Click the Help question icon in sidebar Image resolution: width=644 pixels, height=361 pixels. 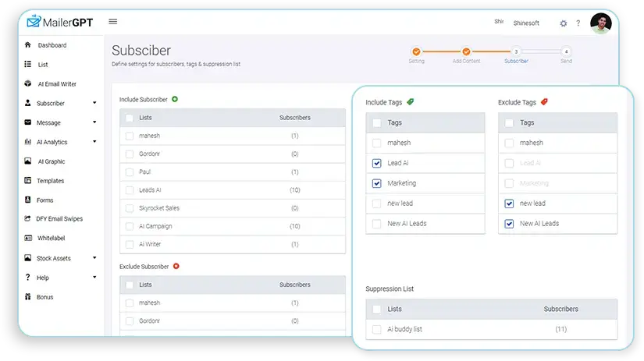[x=27, y=277]
